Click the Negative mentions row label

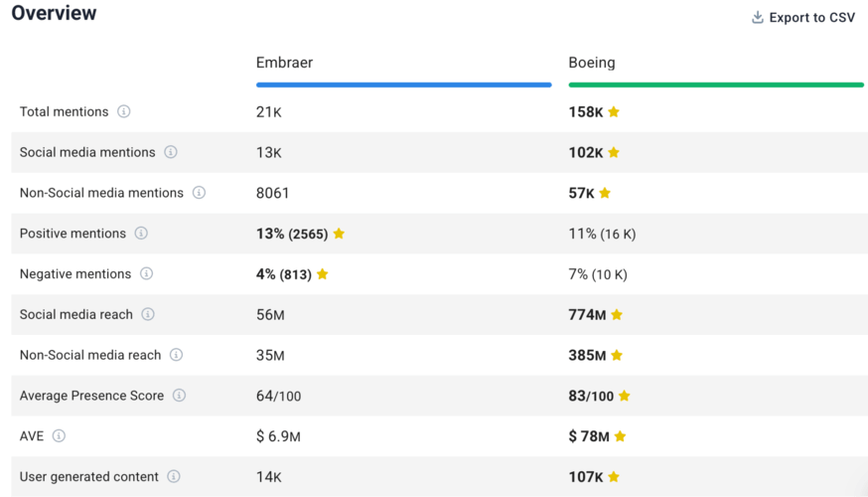pyautogui.click(x=75, y=273)
